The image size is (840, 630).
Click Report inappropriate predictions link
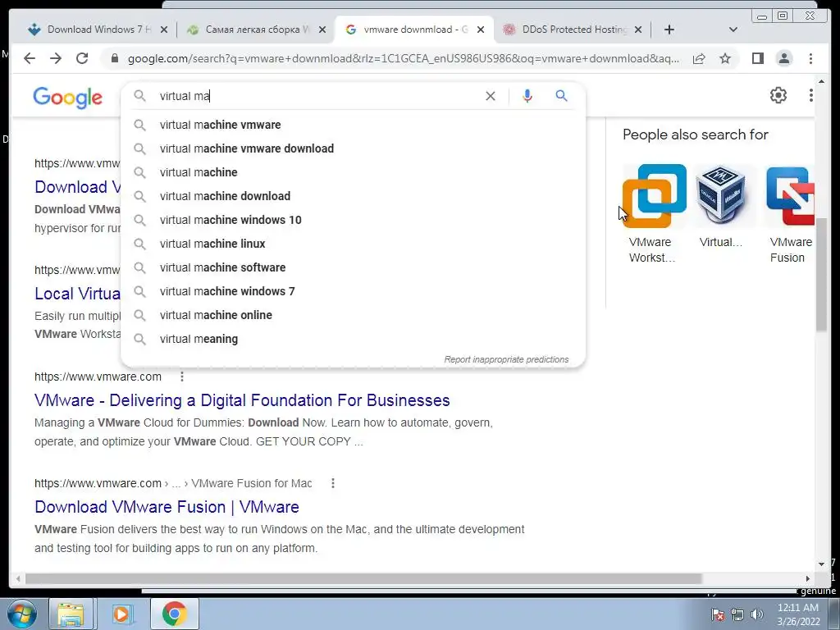[x=506, y=359]
